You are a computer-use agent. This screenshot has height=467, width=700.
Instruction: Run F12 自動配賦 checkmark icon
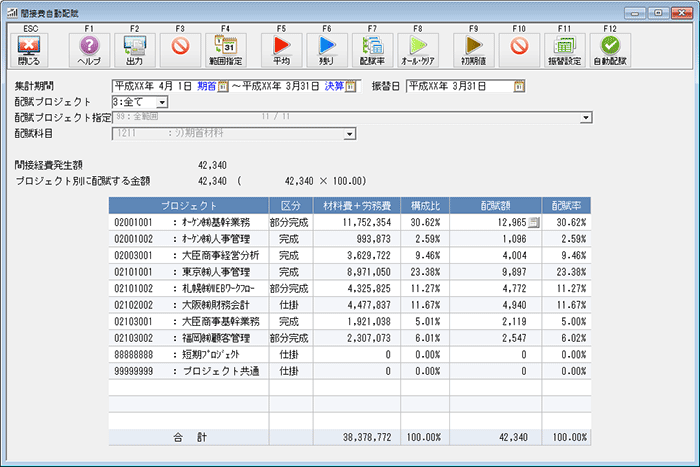[610, 50]
